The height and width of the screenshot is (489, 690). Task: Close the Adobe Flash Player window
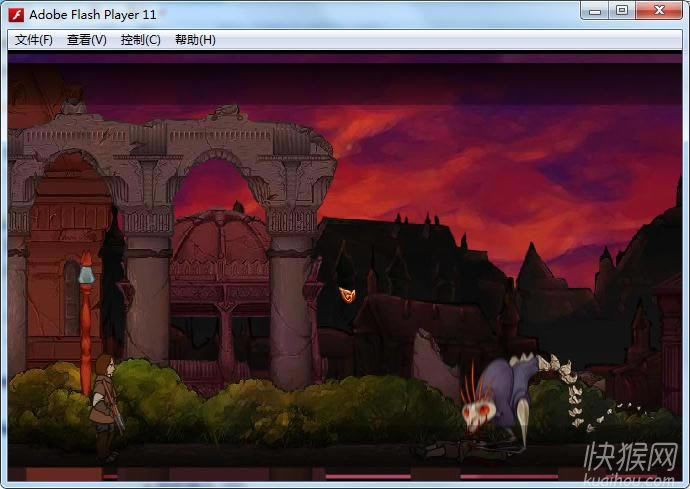coord(659,11)
